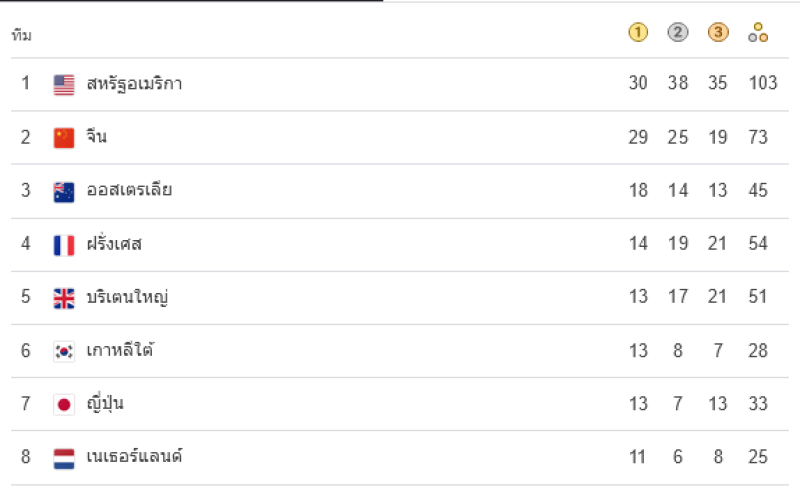
Task: Click the gold medal column icon
Action: [638, 33]
